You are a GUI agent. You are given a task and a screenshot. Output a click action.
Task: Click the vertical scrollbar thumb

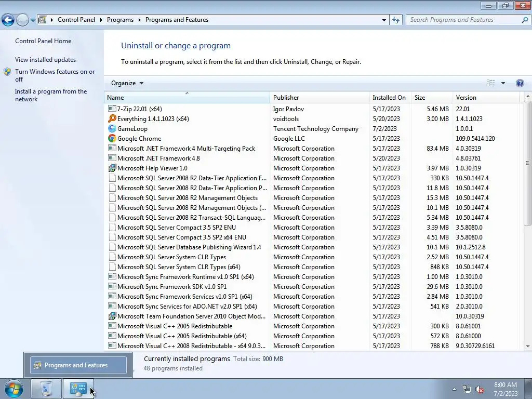tap(527, 163)
